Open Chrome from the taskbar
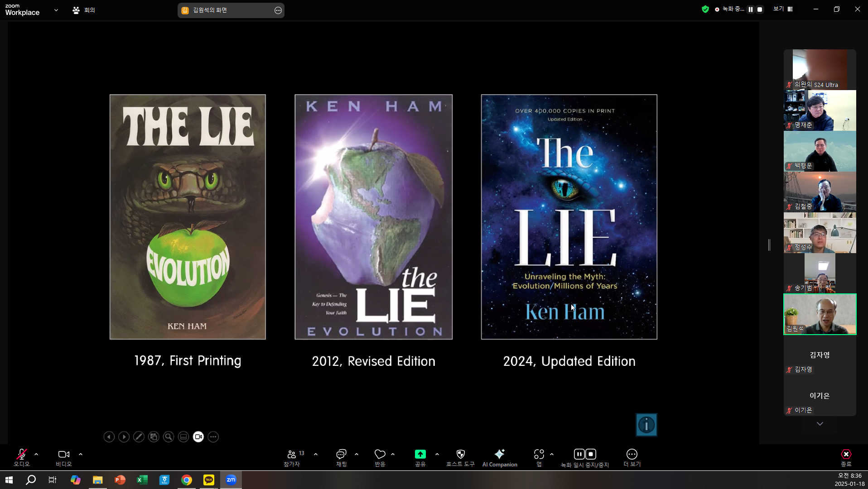Screen dimensions: 868x489 click(x=187, y=480)
